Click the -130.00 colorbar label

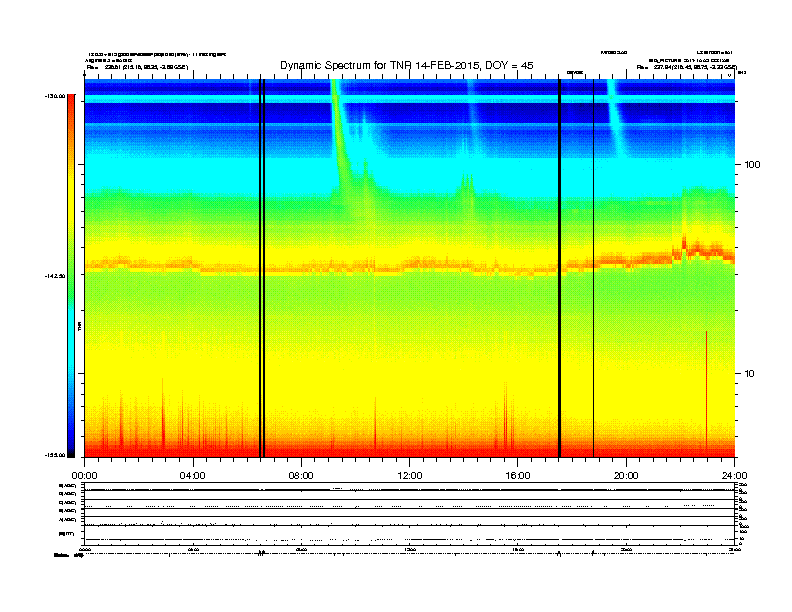55,96
